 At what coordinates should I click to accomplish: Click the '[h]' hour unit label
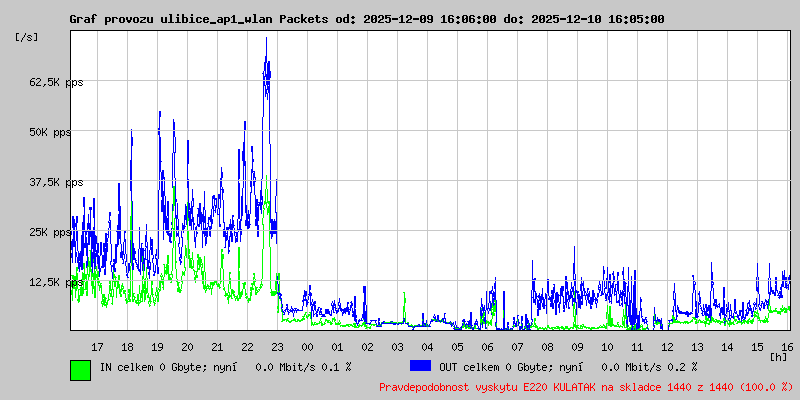[778, 357]
